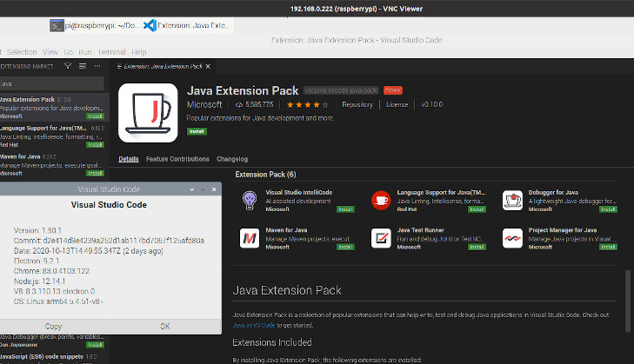Open the License link
The height and width of the screenshot is (364, 634).
tap(397, 104)
